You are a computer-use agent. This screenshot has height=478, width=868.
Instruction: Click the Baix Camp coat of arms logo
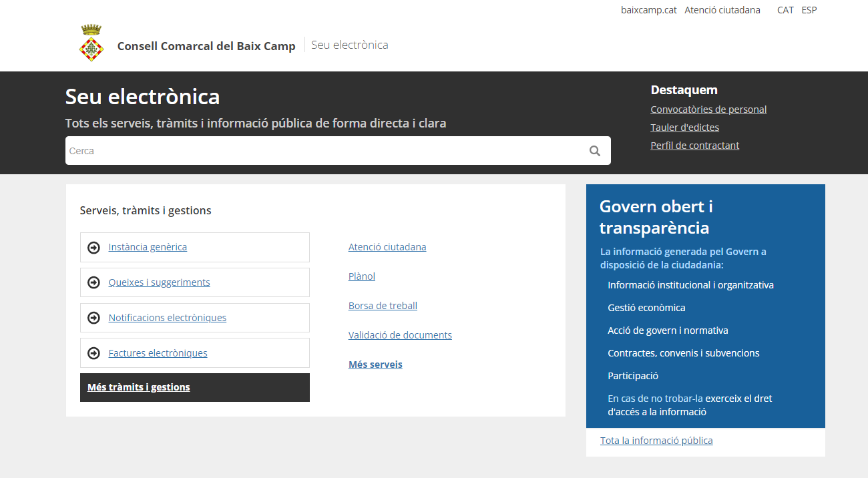91,43
